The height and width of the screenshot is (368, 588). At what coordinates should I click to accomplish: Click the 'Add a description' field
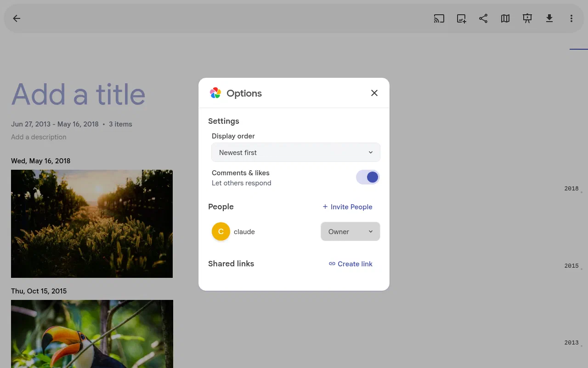pos(39,137)
